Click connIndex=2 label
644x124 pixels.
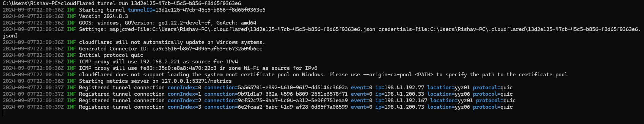coord(184,100)
